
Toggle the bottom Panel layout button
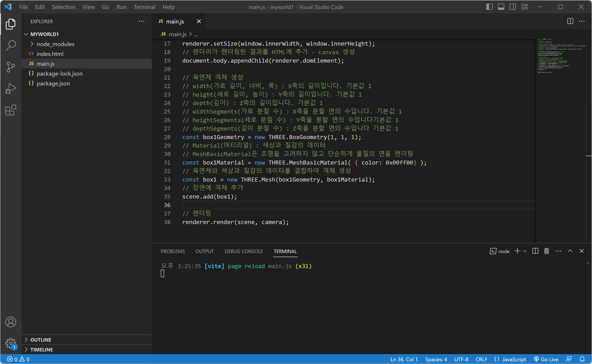(501, 7)
